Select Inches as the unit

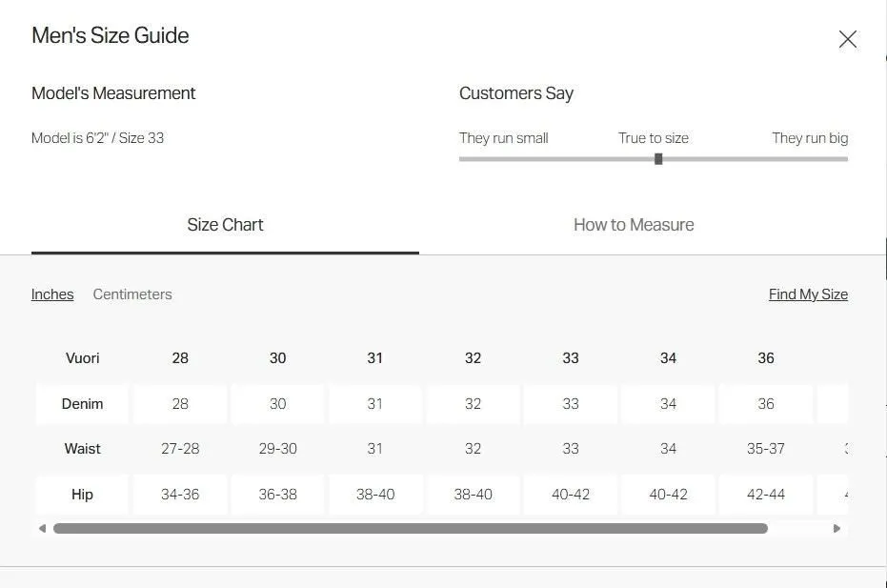pyautogui.click(x=52, y=294)
